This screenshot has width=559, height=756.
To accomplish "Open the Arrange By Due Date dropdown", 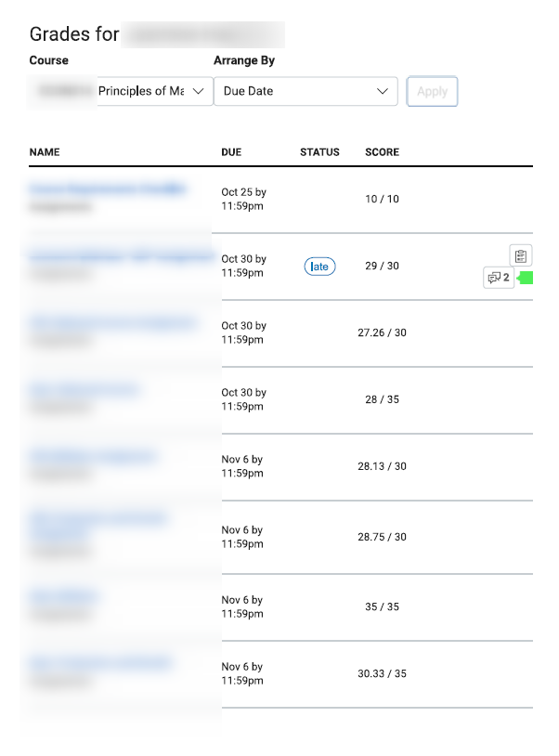I will click(x=305, y=91).
